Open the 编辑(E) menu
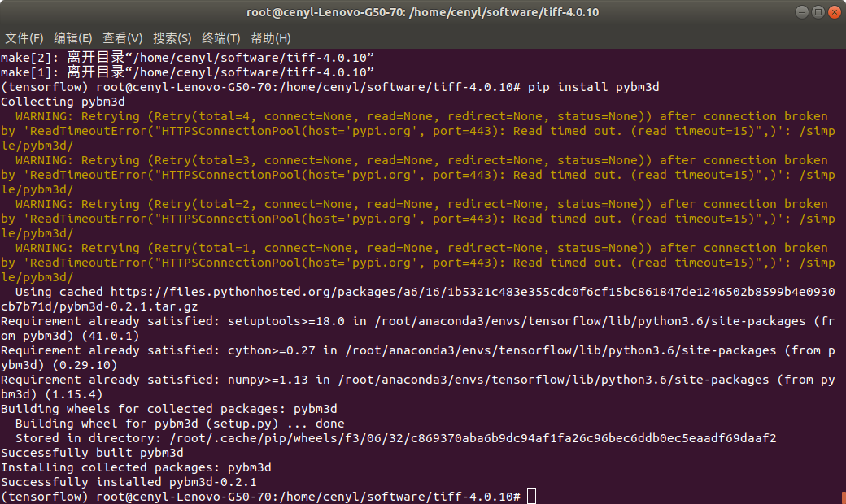Image resolution: width=846 pixels, height=504 pixels. tap(73, 37)
